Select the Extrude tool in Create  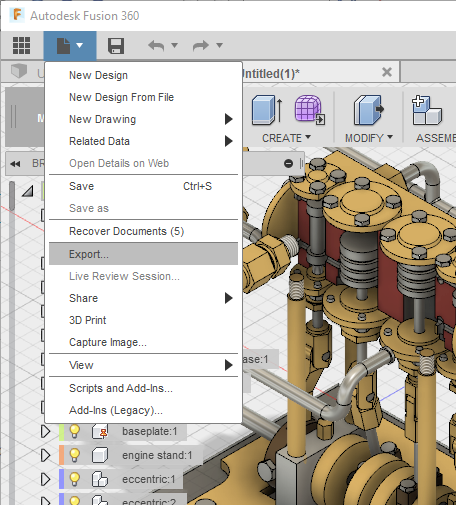click(x=267, y=110)
